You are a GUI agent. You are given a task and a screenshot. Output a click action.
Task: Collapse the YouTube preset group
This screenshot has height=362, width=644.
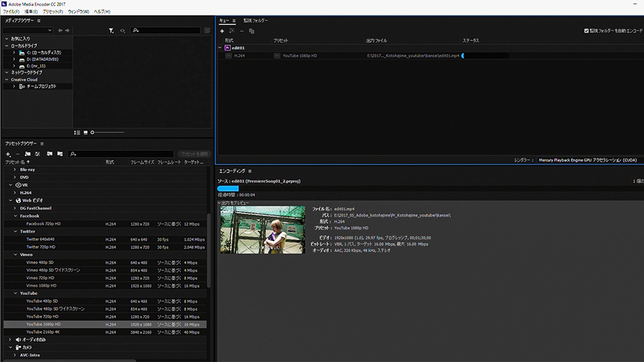point(15,293)
